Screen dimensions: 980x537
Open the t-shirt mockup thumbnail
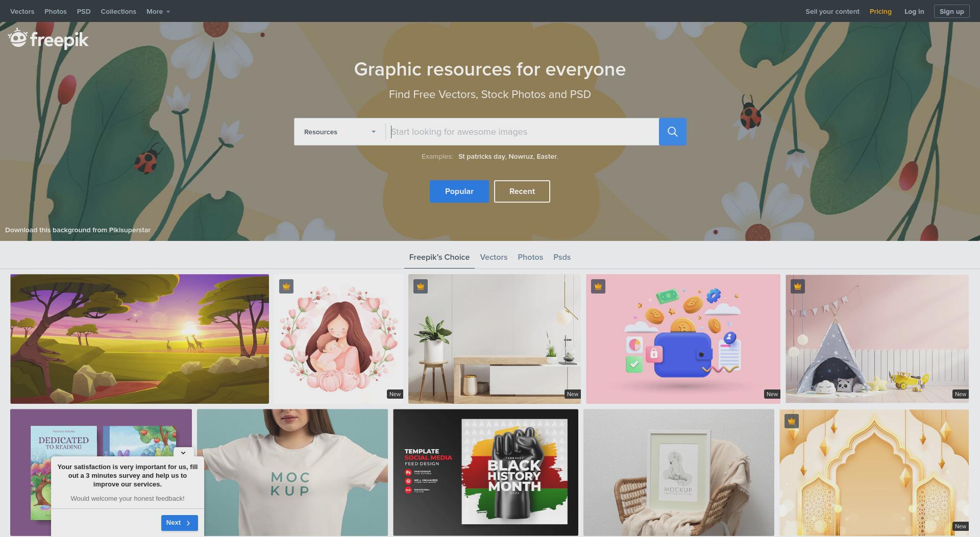click(x=292, y=472)
